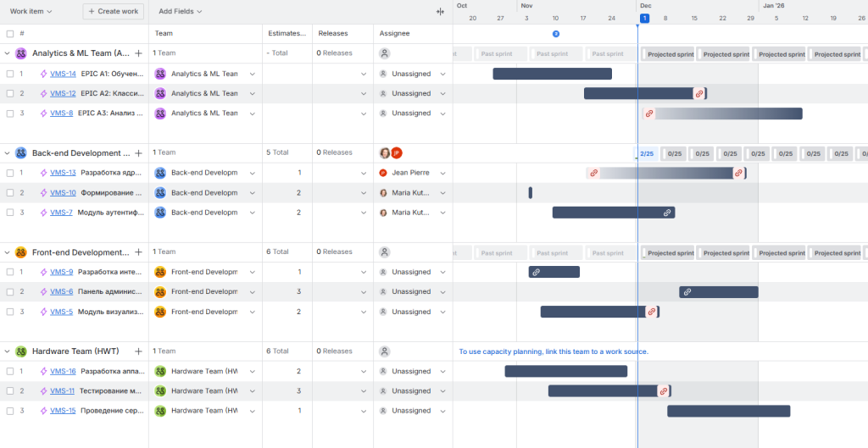
Task: Click the today marker labeled 1 in Dec
Action: [x=645, y=19]
